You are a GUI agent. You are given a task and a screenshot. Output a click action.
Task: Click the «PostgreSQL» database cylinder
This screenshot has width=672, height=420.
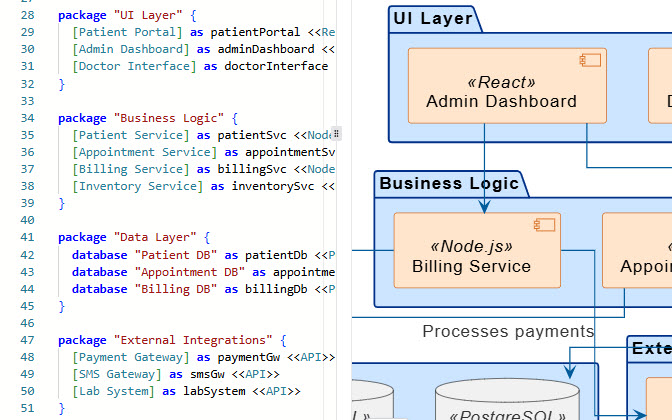(507, 399)
